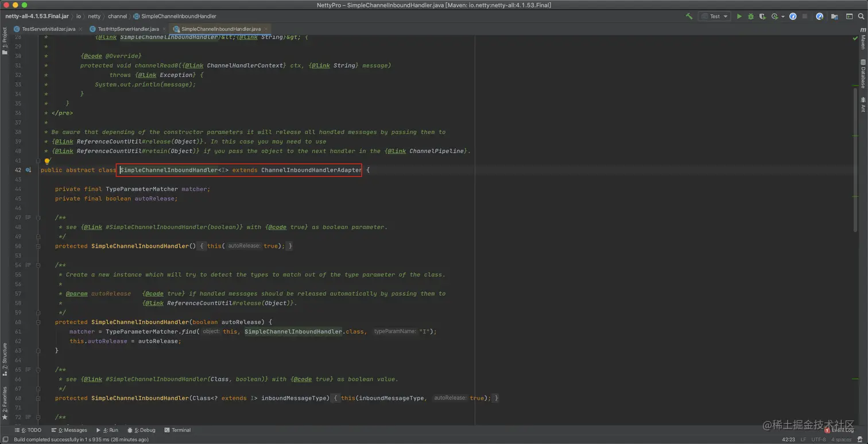Collapse the Javadoc fold at line 72
Image resolution: width=868 pixels, height=444 pixels.
38,417
